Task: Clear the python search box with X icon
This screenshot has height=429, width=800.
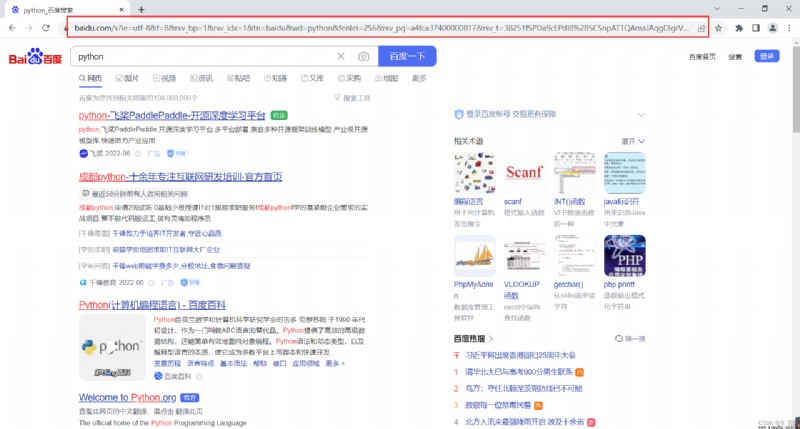Action: [341, 56]
